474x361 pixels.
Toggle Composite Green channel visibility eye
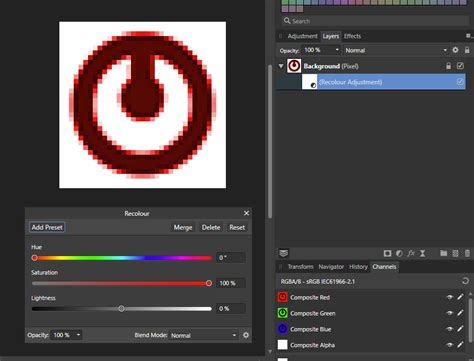(450, 313)
